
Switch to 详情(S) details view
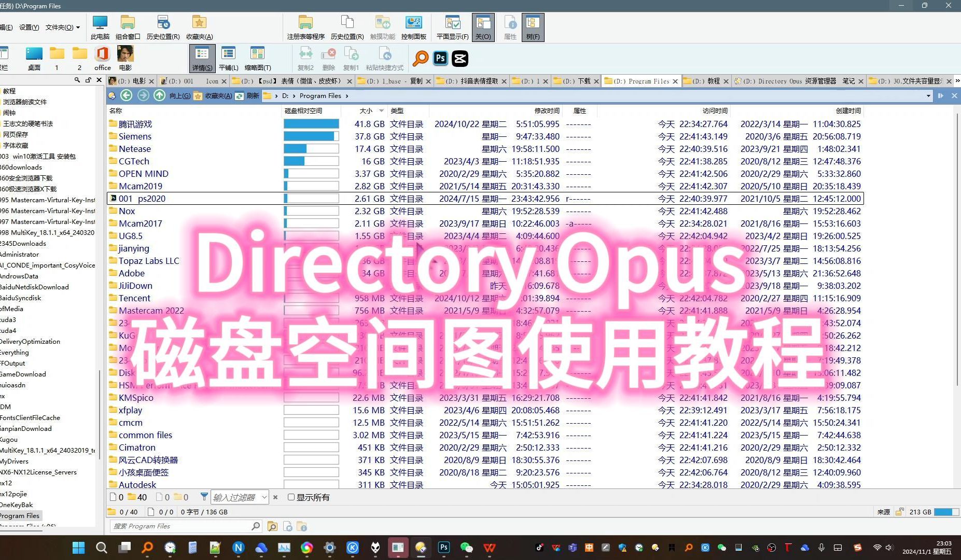tap(202, 58)
